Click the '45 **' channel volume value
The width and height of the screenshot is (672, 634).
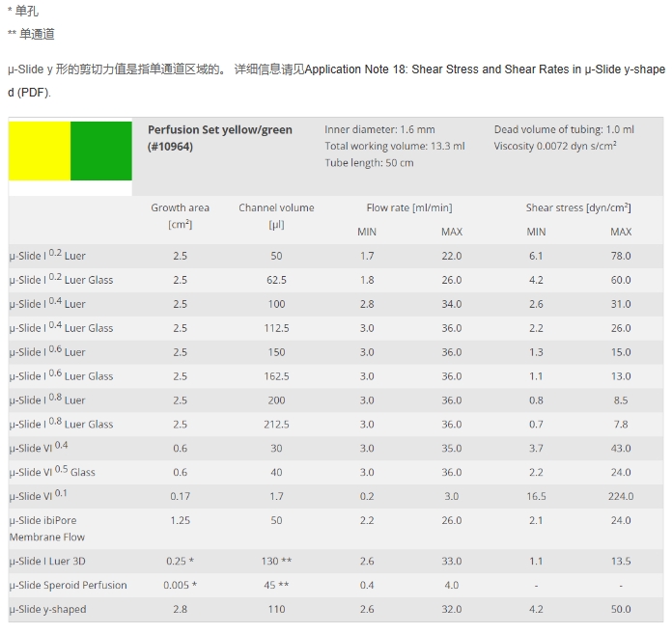click(x=276, y=585)
